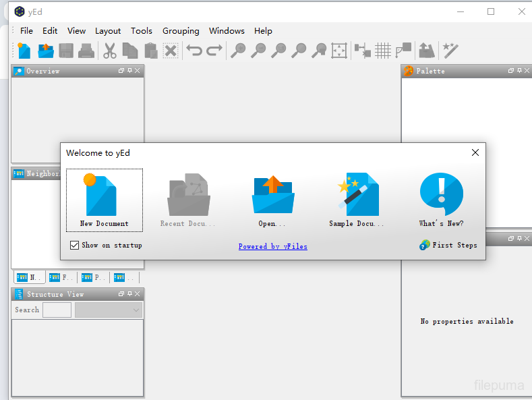This screenshot has height=400, width=532.
Task: Click the Cut scissors toolbar icon
Action: [x=110, y=51]
